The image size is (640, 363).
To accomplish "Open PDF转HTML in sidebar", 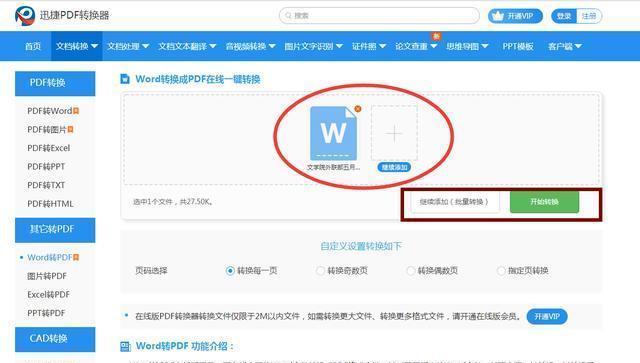I will pyautogui.click(x=50, y=204).
